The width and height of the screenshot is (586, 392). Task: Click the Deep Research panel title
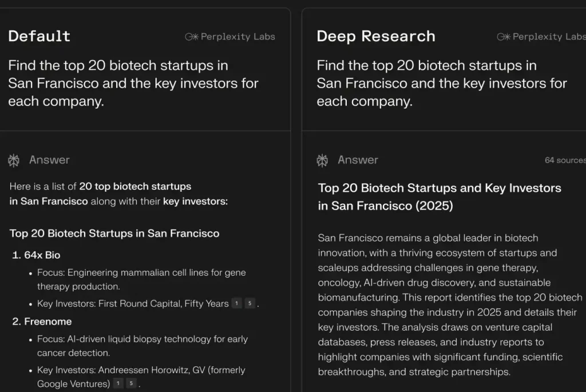[375, 36]
